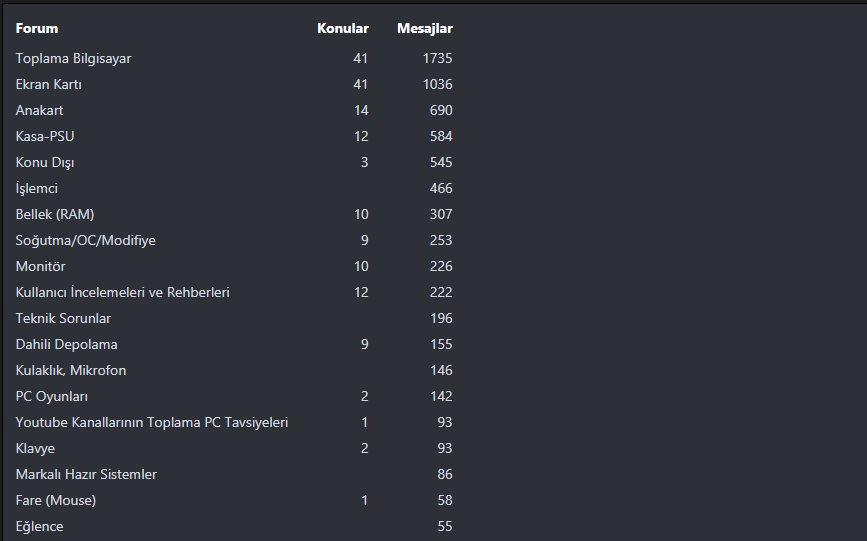Open the Ekran Kartı forum link

point(48,85)
